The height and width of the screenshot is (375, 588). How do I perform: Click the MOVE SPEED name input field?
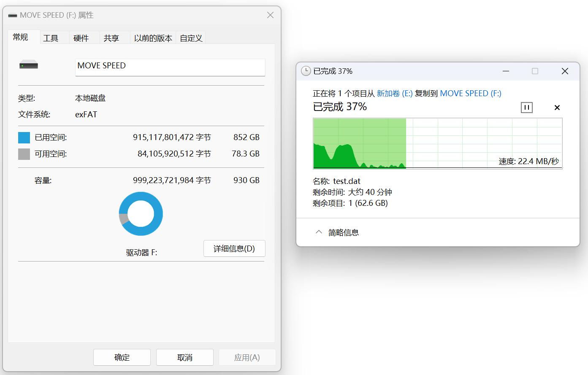170,67
